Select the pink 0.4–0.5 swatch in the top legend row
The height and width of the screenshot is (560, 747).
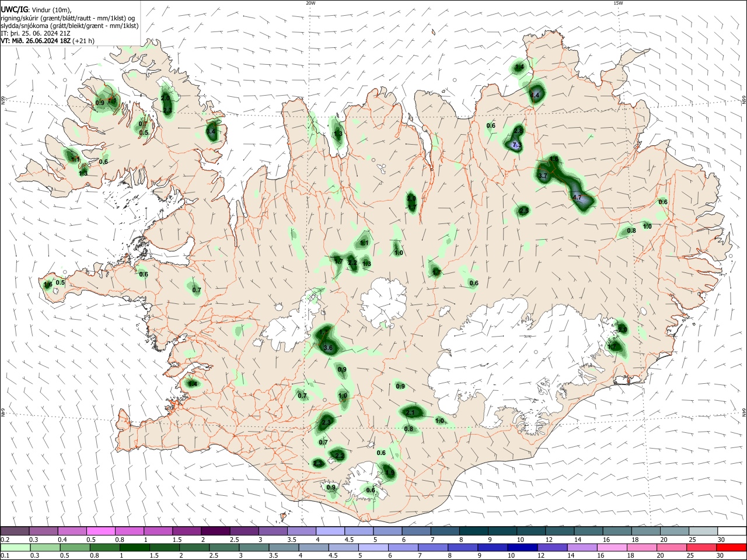(72, 531)
